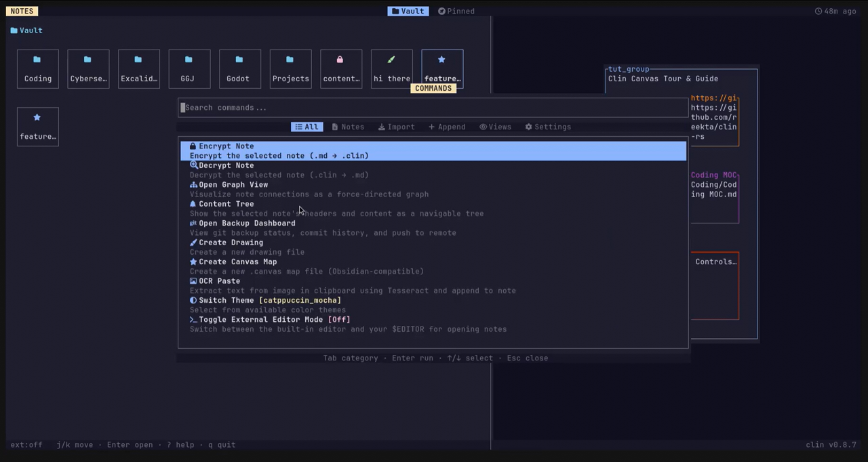The width and height of the screenshot is (868, 462).
Task: Run the Content Tree command
Action: click(x=433, y=209)
